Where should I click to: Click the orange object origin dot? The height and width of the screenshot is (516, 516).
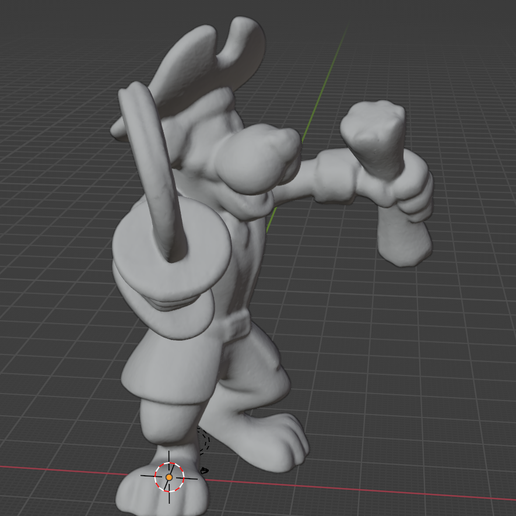tap(169, 477)
